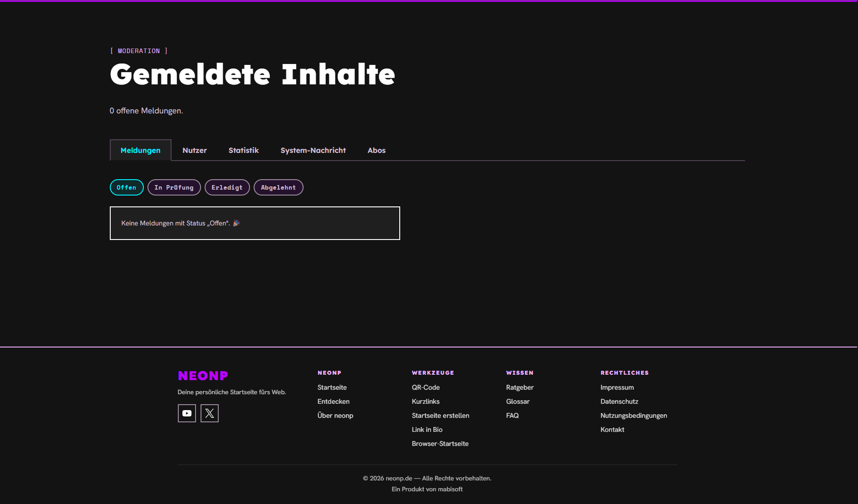Click the "[ MODERATION ]" label
The image size is (858, 504).
139,51
